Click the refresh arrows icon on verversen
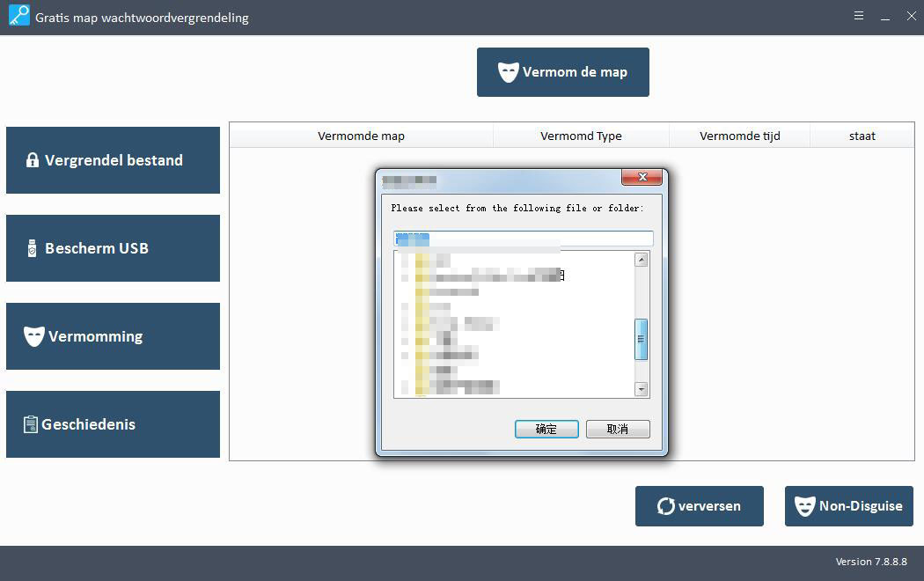 pos(666,506)
